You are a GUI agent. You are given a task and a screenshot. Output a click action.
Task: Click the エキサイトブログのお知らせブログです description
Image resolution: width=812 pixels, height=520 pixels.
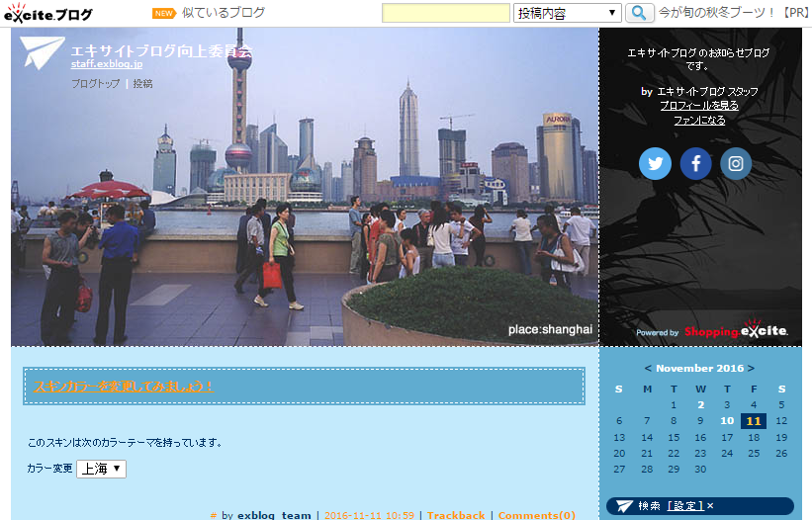(698, 59)
